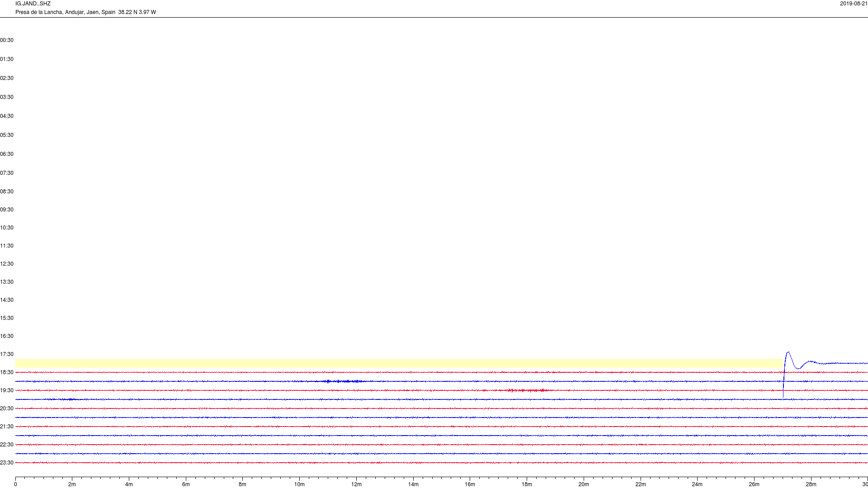
Task: Select the 17:30 time row label
Action: click(7, 354)
